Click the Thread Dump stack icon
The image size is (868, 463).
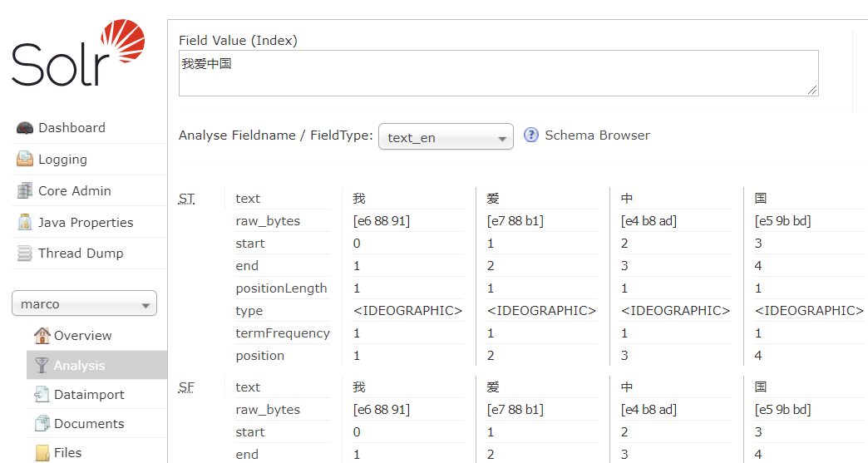(x=24, y=254)
